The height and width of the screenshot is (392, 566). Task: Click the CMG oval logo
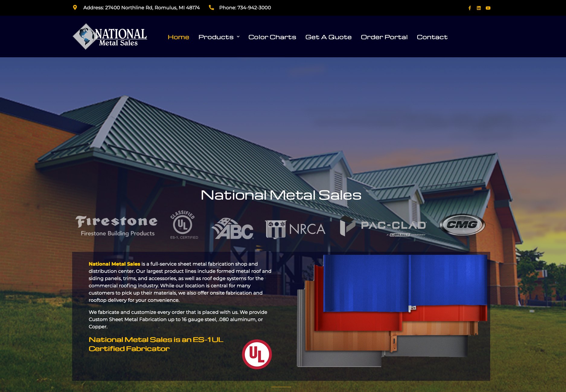pos(462,225)
